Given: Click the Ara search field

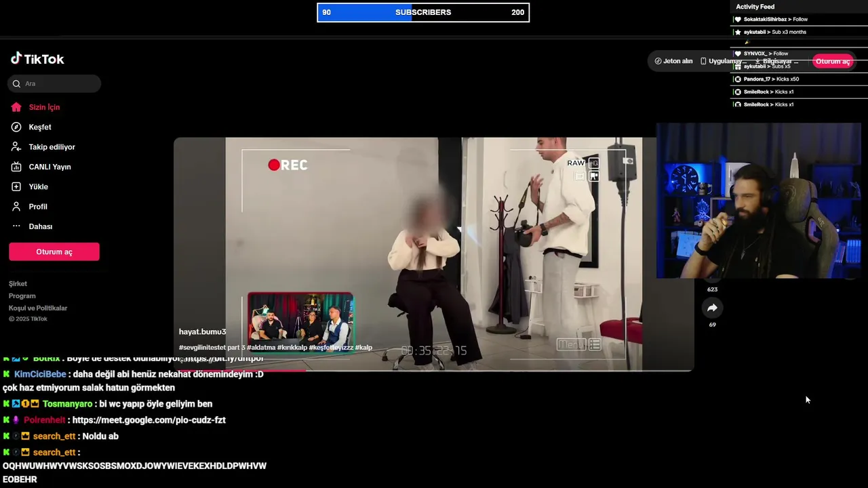Looking at the screenshot, I should click(x=54, y=83).
